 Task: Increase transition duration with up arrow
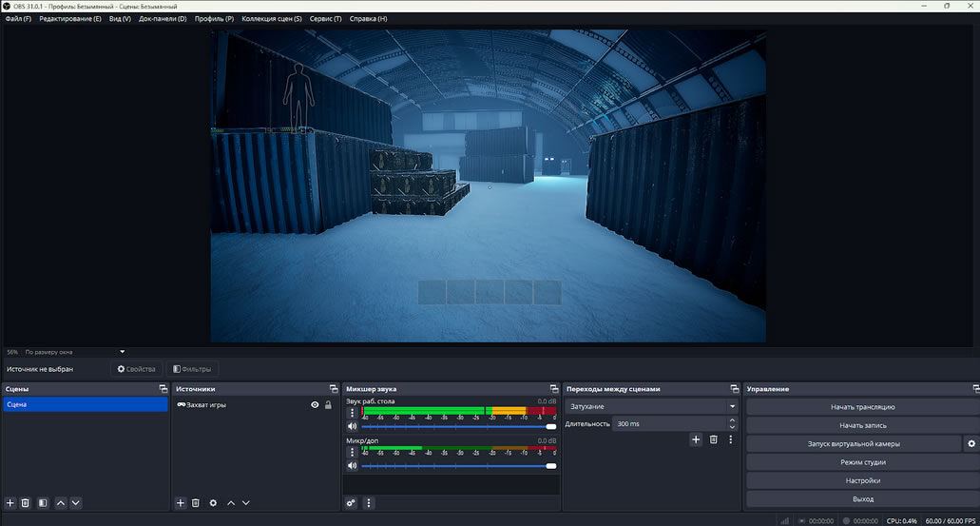732,420
